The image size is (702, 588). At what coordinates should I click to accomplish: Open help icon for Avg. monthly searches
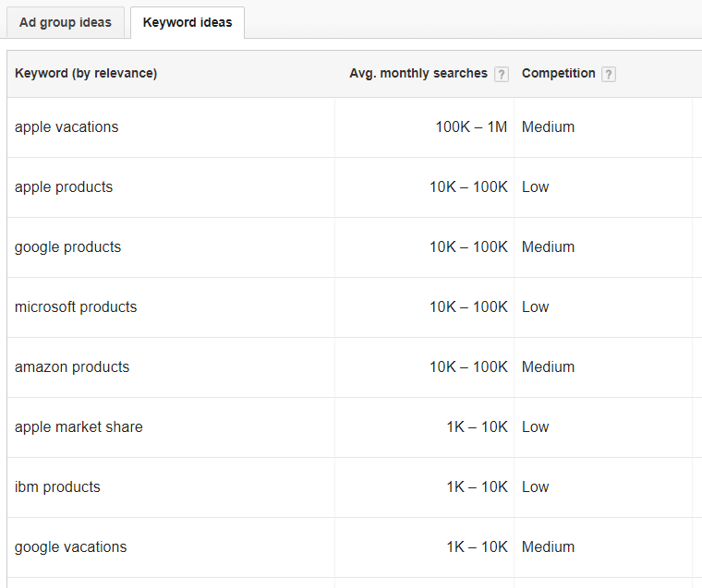[501, 74]
